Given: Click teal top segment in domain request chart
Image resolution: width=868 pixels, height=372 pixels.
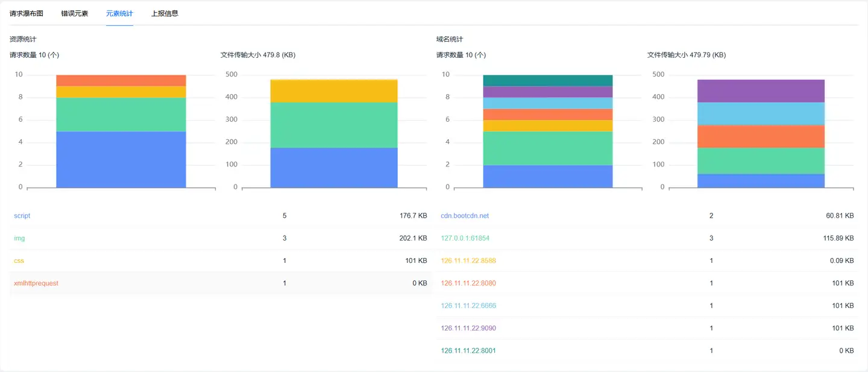Looking at the screenshot, I should (548, 80).
